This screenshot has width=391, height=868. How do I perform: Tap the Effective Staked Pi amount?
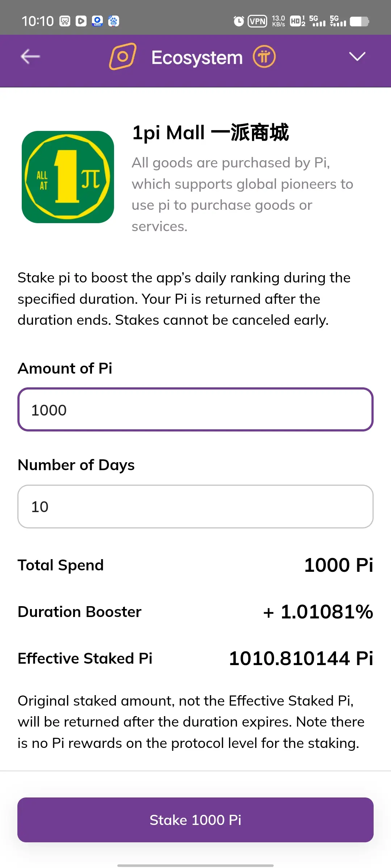coord(301,658)
